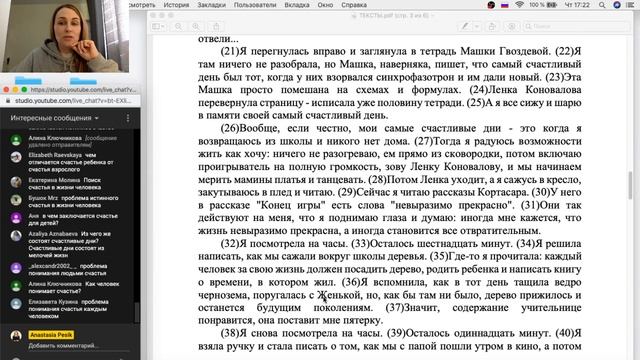
Task: Click Аня's purple chat avatar
Action: [x=16, y=218]
